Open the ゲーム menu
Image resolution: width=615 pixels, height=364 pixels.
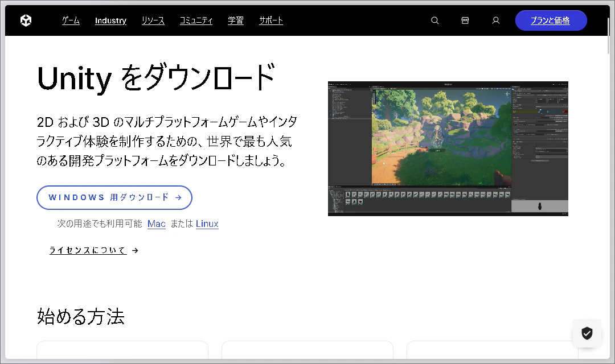click(71, 20)
